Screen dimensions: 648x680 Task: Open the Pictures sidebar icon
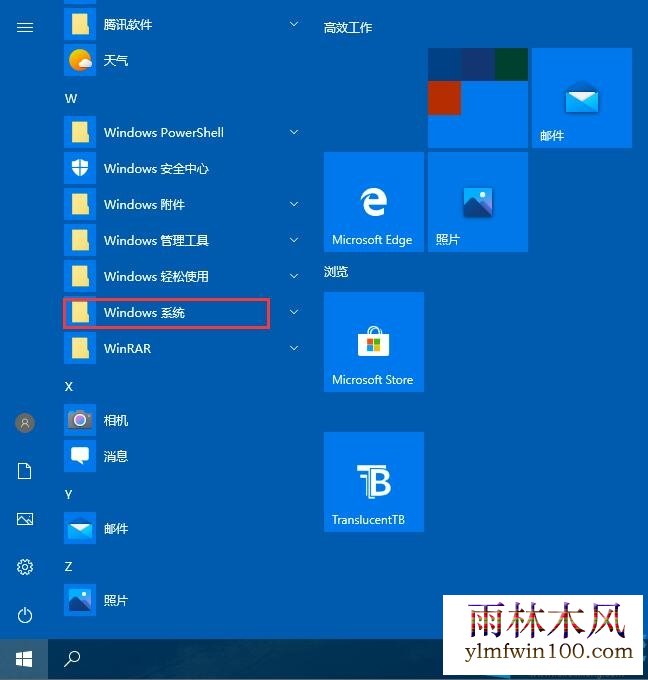click(25, 519)
